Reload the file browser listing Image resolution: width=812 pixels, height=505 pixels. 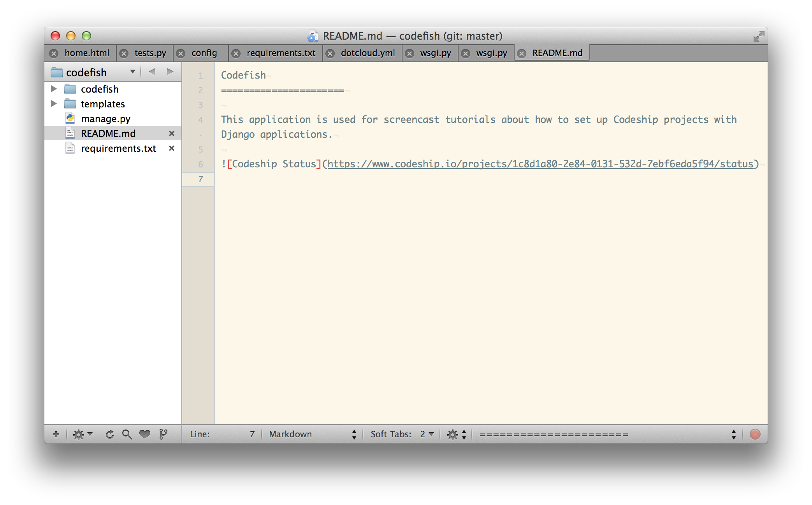[x=110, y=434]
